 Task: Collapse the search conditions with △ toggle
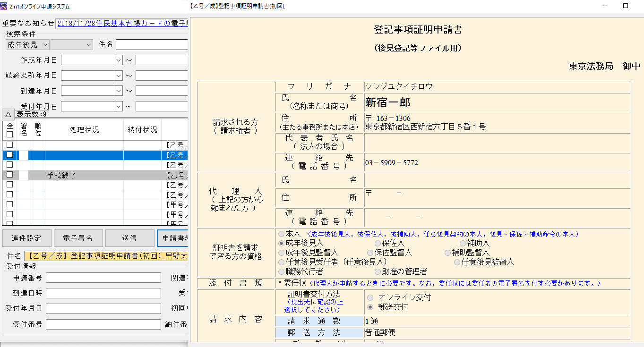click(9, 114)
